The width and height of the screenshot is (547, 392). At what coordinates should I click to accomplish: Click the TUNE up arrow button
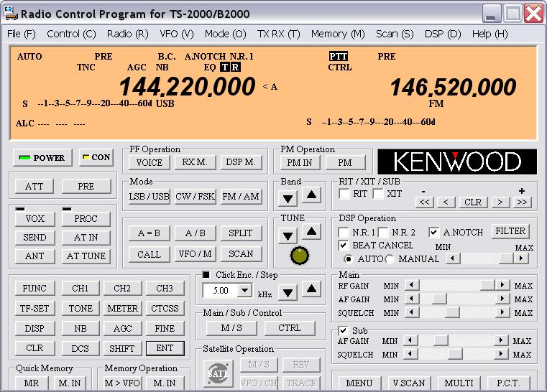tap(311, 231)
